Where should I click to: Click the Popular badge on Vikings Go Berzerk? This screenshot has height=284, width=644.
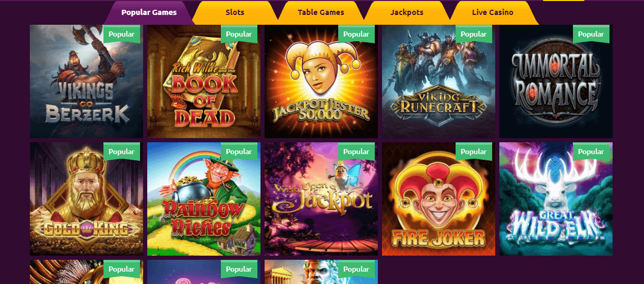pos(121,34)
